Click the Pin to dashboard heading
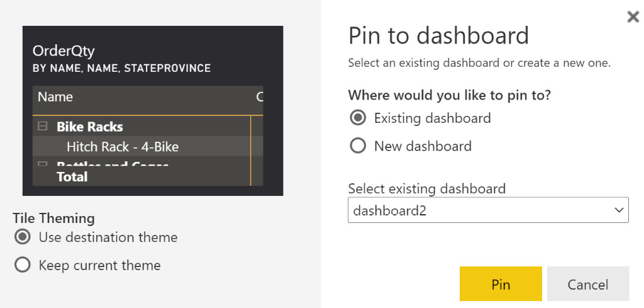The width and height of the screenshot is (644, 308). coord(438,36)
